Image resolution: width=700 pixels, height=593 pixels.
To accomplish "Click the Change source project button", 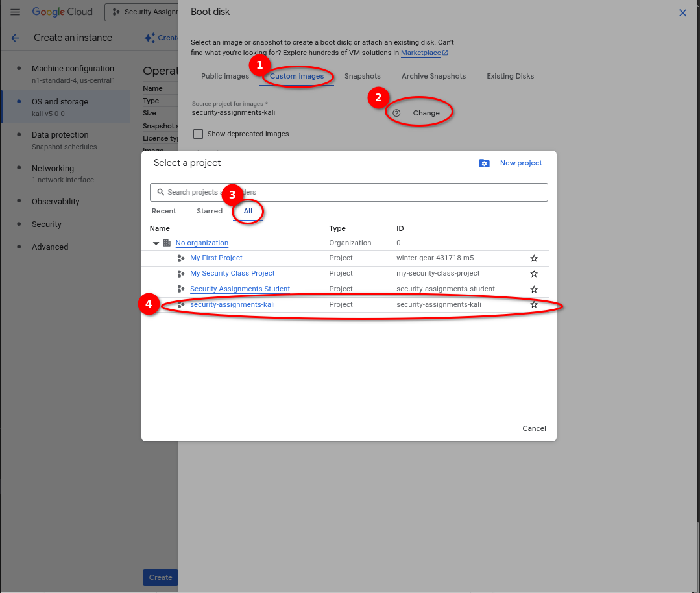I will coord(426,113).
